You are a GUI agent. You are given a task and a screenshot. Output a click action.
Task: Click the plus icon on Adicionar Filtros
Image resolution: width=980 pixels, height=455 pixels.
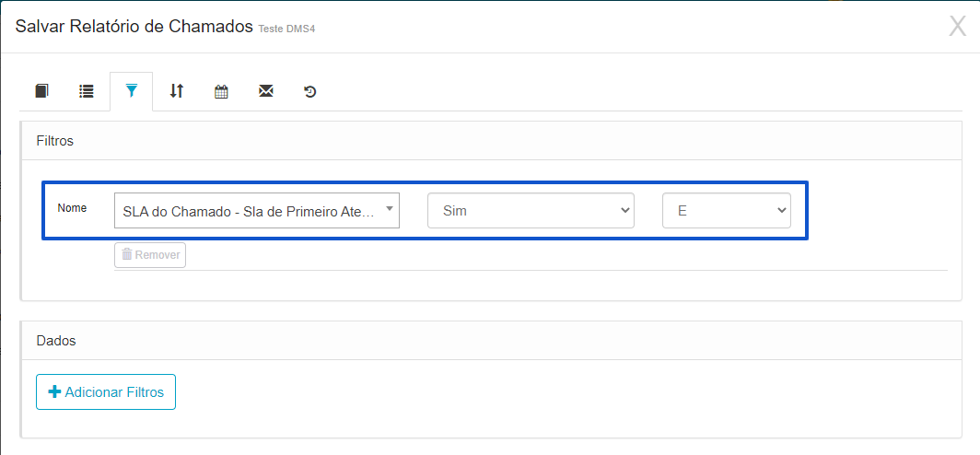pyautogui.click(x=55, y=391)
